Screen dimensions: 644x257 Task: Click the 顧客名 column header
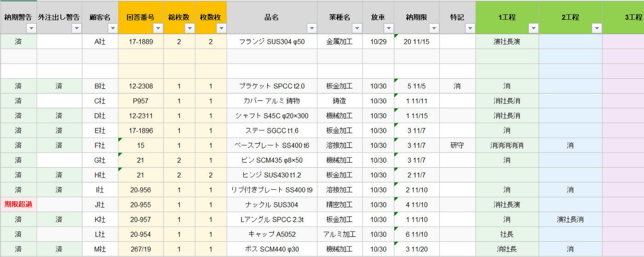pyautogui.click(x=100, y=17)
